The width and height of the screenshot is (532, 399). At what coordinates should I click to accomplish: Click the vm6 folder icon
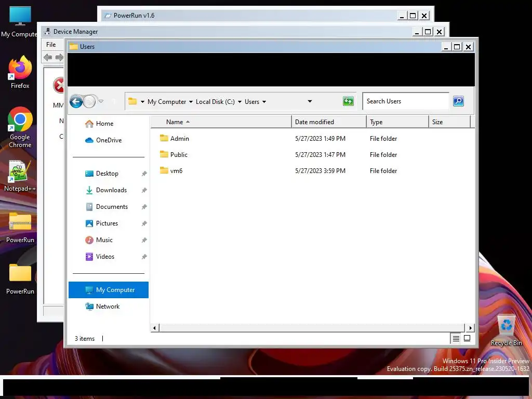click(x=164, y=170)
